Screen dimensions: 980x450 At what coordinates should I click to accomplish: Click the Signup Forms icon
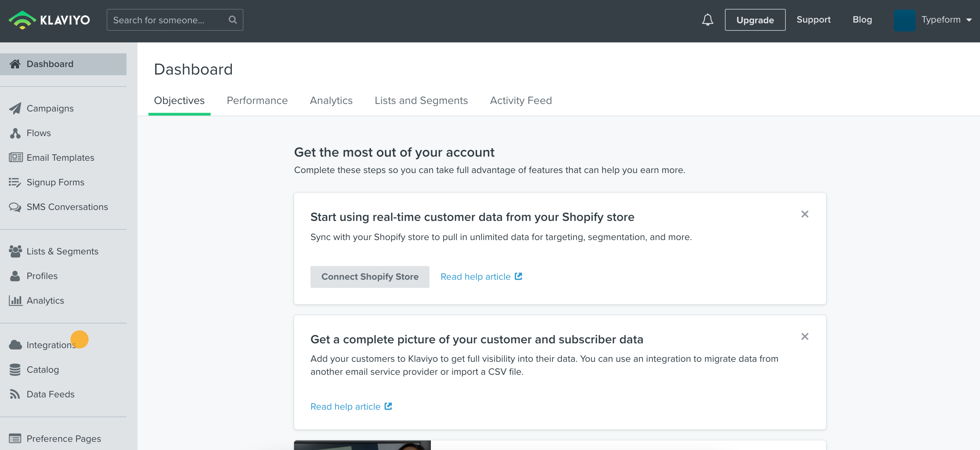tap(15, 182)
